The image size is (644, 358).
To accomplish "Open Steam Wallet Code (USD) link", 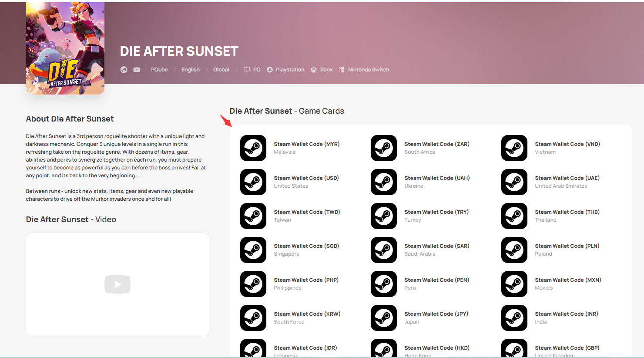I will 306,178.
